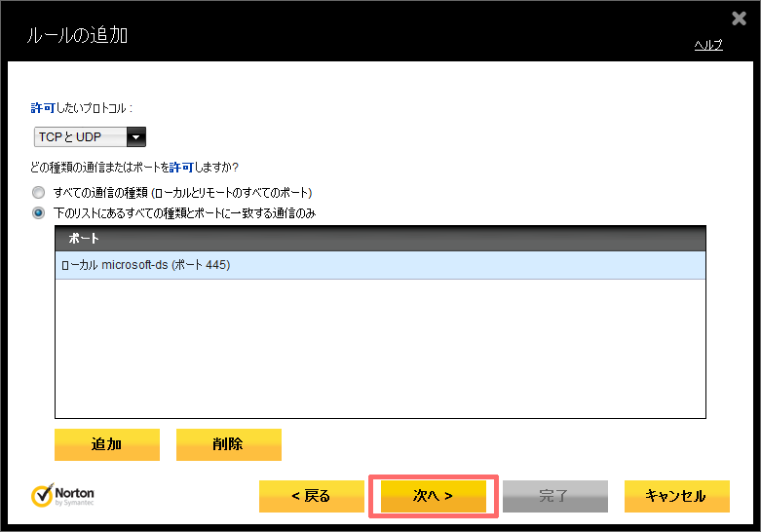Select the すべての通信の種類 radio button

pos(39,192)
